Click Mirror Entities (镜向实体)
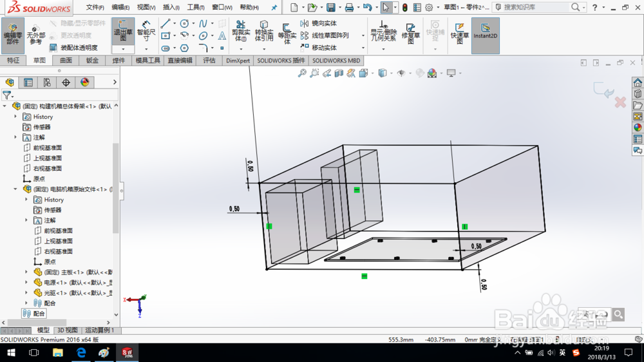Image resolution: width=644 pixels, height=362 pixels. coord(318,23)
